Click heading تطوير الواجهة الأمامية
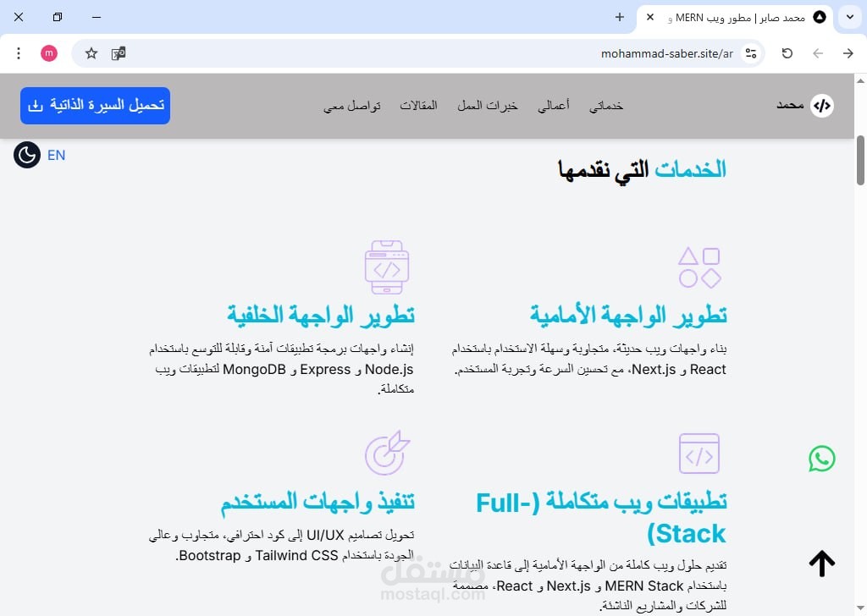The image size is (867, 616). pos(628,315)
